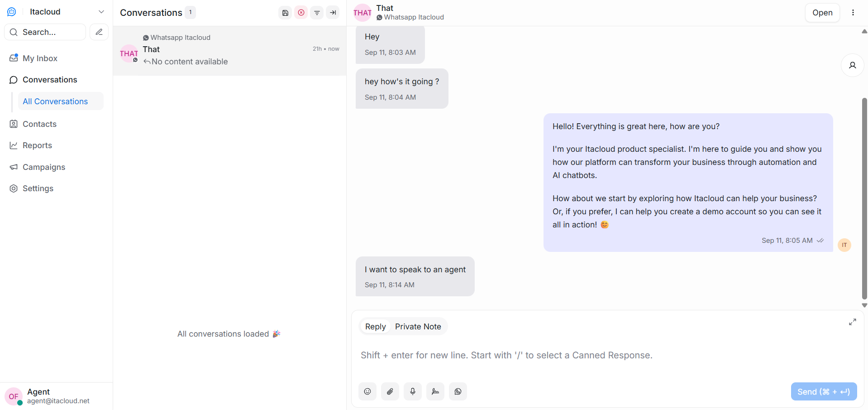Click the Open status button
The image size is (868, 410).
[x=822, y=13]
